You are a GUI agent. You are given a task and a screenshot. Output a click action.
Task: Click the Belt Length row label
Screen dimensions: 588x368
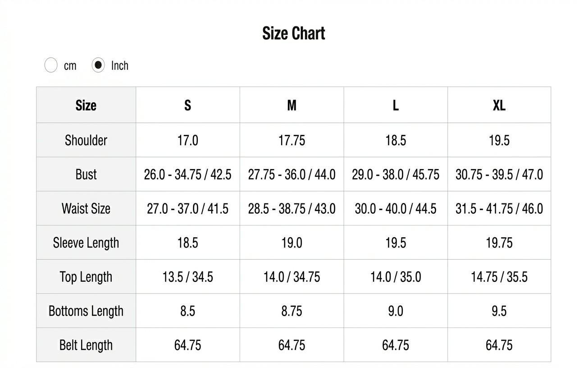click(x=86, y=345)
